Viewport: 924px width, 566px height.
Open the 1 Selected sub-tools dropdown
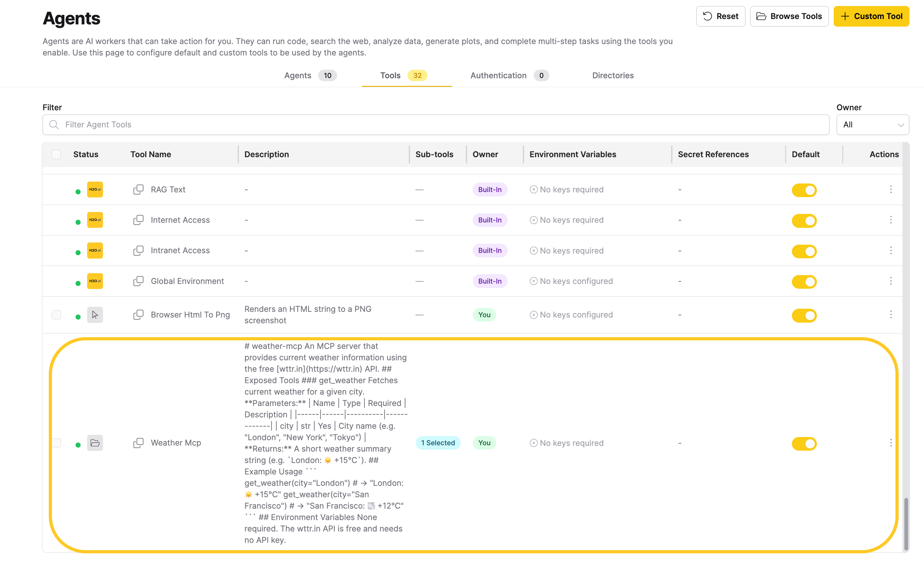438,443
